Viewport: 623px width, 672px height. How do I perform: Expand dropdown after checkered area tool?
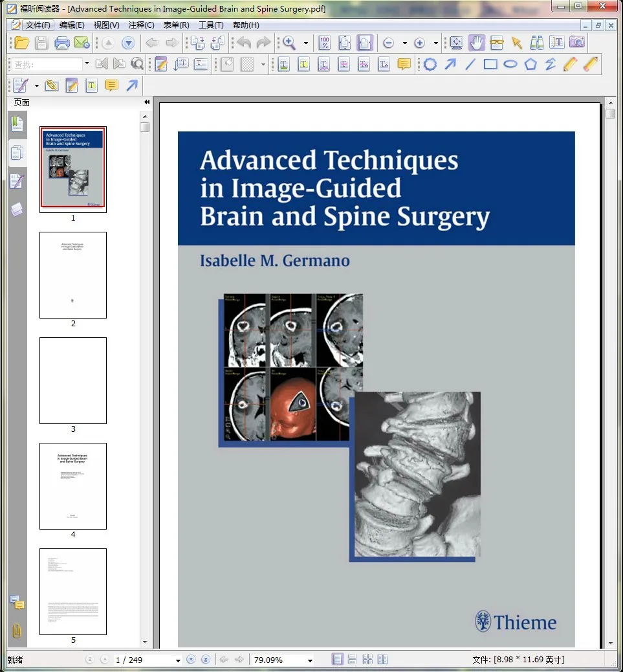[x=263, y=65]
